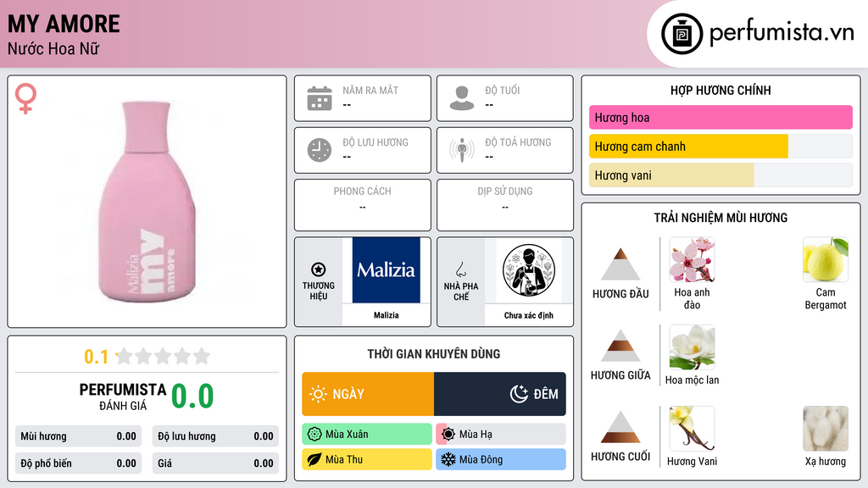Click the Giá 0.00 score row
This screenshot has width=868, height=488.
click(215, 463)
